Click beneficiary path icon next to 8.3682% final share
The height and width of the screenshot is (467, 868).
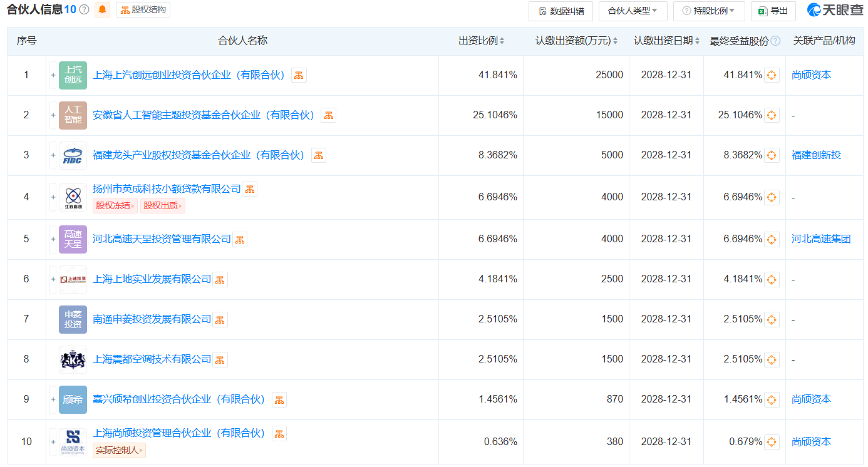772,155
